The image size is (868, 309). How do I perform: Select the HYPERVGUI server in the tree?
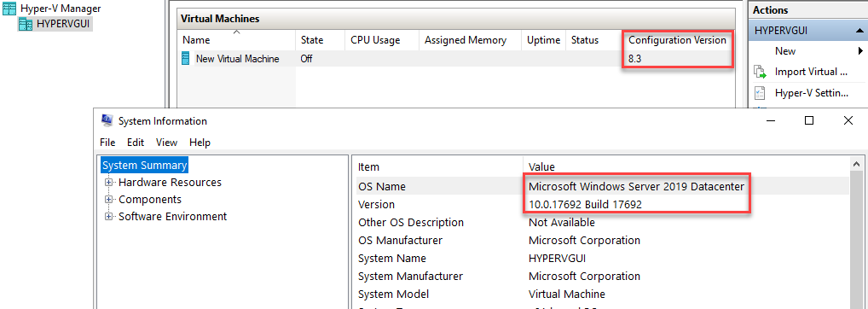pos(63,24)
